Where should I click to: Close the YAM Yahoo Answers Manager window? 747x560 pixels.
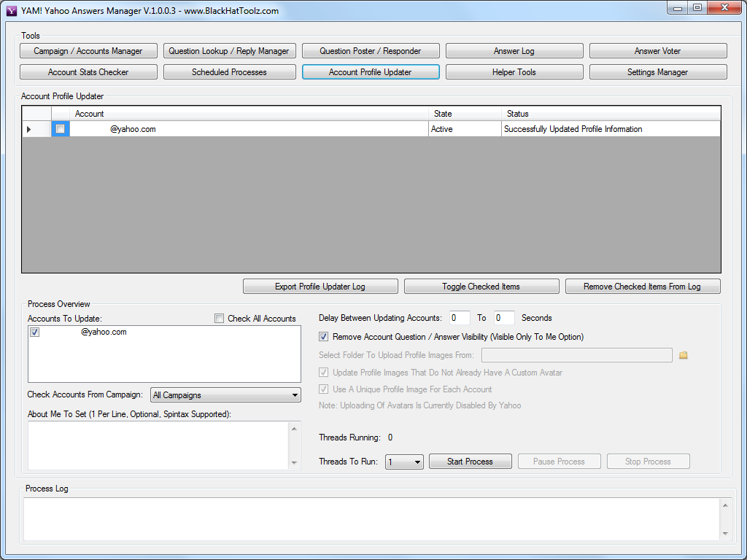click(724, 8)
